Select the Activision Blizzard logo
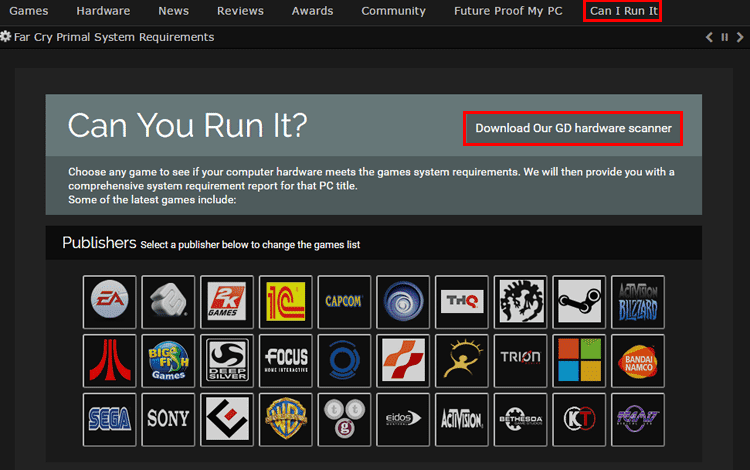This screenshot has width=750, height=470. coord(638,302)
